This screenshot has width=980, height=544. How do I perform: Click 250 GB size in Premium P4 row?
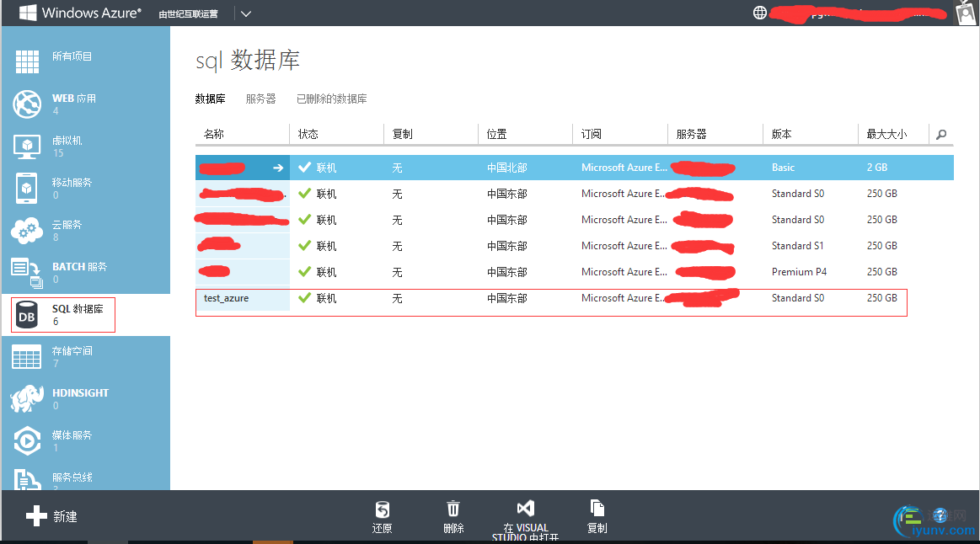click(882, 272)
